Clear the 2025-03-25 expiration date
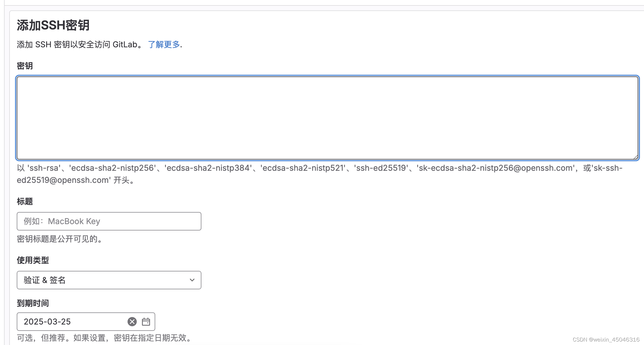This screenshot has height=345, width=644. point(132,321)
